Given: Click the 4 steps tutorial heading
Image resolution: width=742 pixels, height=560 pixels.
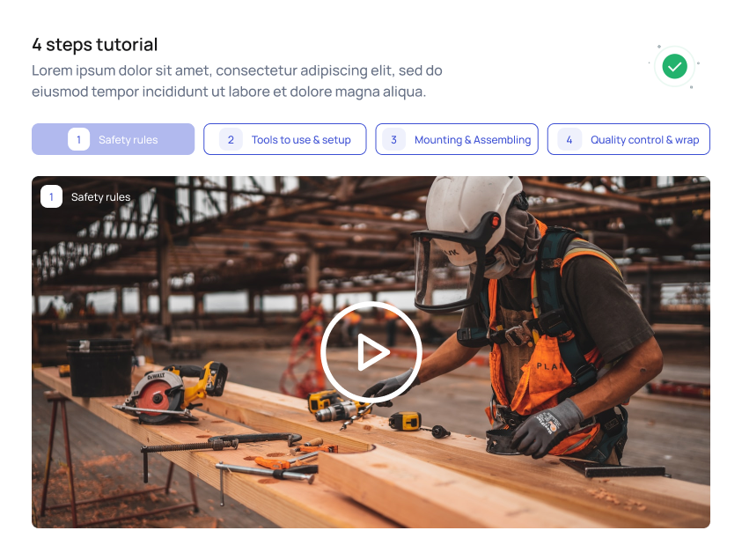Looking at the screenshot, I should [95, 45].
